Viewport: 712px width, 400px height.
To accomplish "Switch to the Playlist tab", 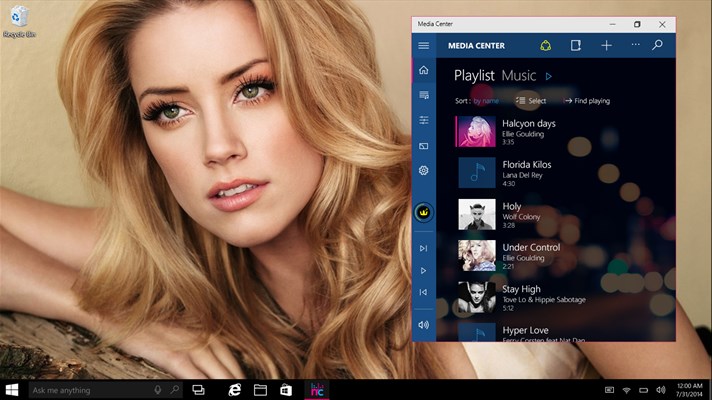I will (474, 76).
